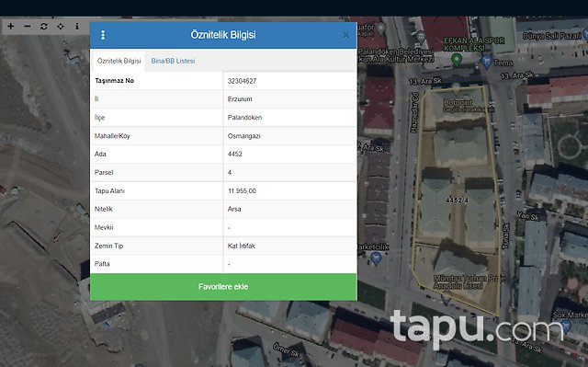Select the İlçe value Palandöken
This screenshot has width=588, height=367.
coord(244,118)
